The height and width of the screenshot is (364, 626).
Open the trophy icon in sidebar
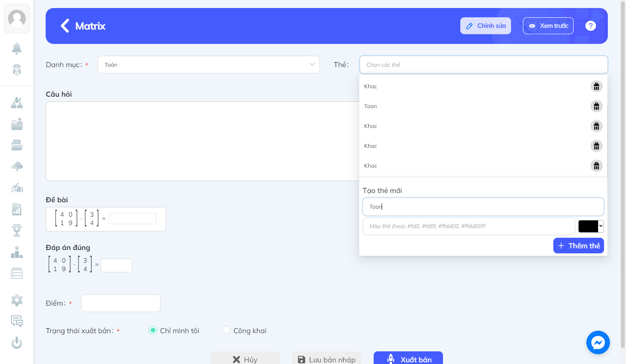(x=17, y=230)
